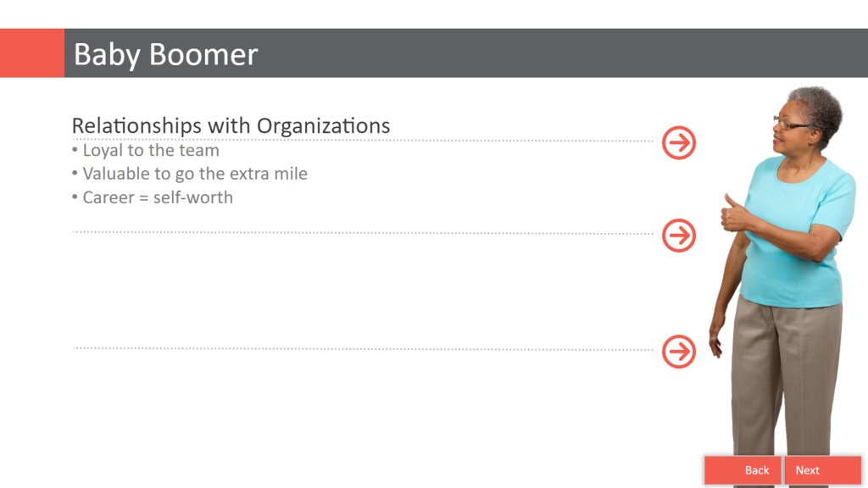Click the coral square beside the title
The height and width of the screenshot is (488, 868).
(31, 53)
